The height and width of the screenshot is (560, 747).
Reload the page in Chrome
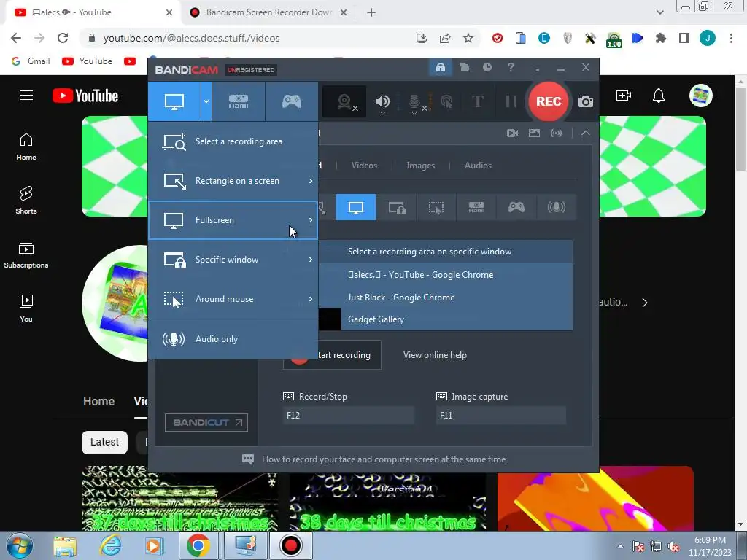click(x=63, y=38)
